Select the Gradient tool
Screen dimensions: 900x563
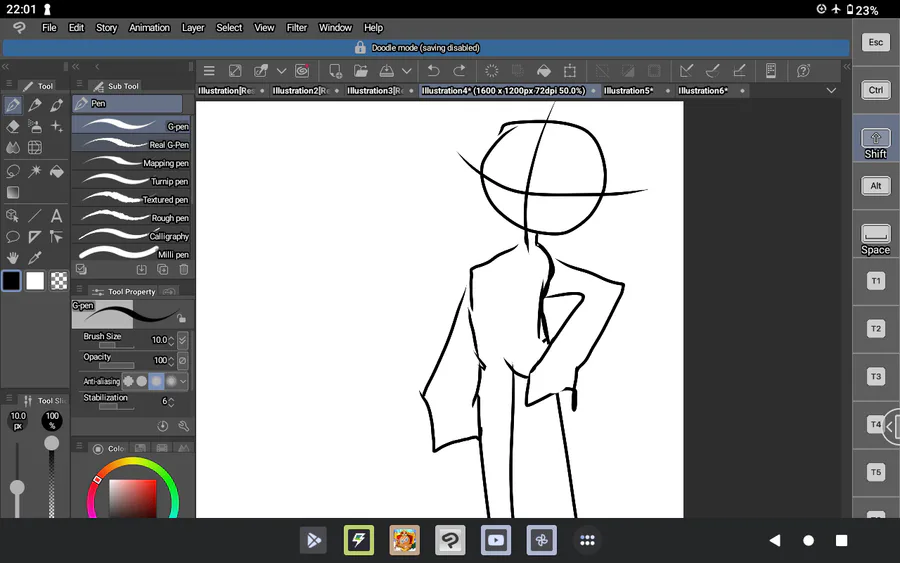(13, 192)
